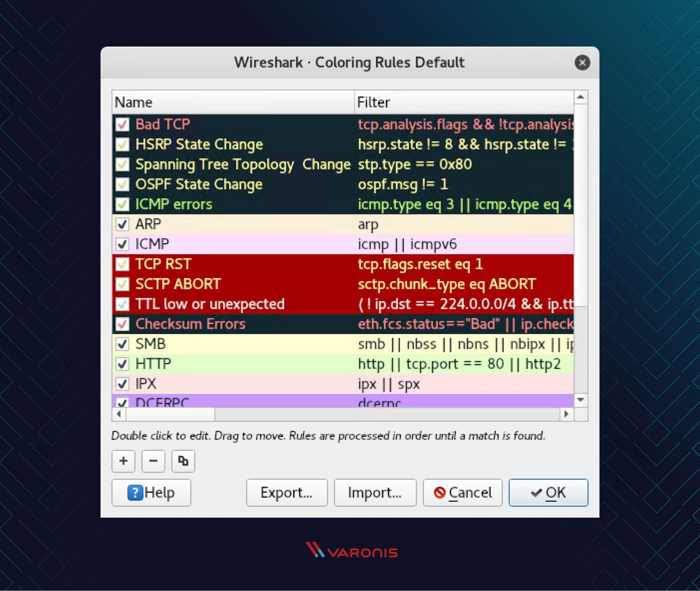Disable the TCP RST rule
This screenshot has width=700, height=591.
point(122,264)
